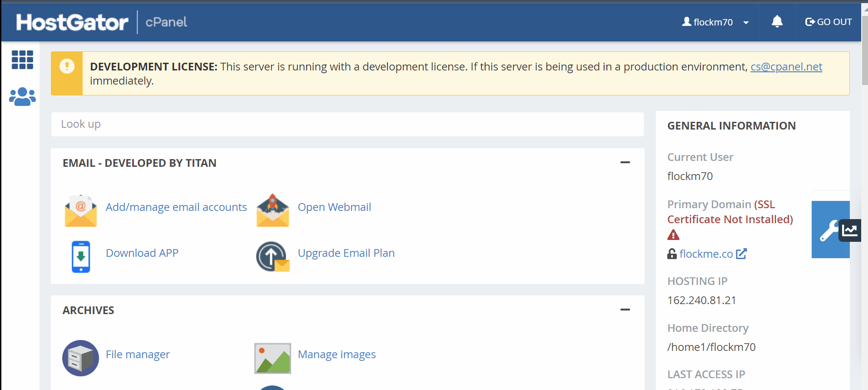This screenshot has height=390, width=868.
Task: Click the GO OUT logout button
Action: (x=828, y=22)
